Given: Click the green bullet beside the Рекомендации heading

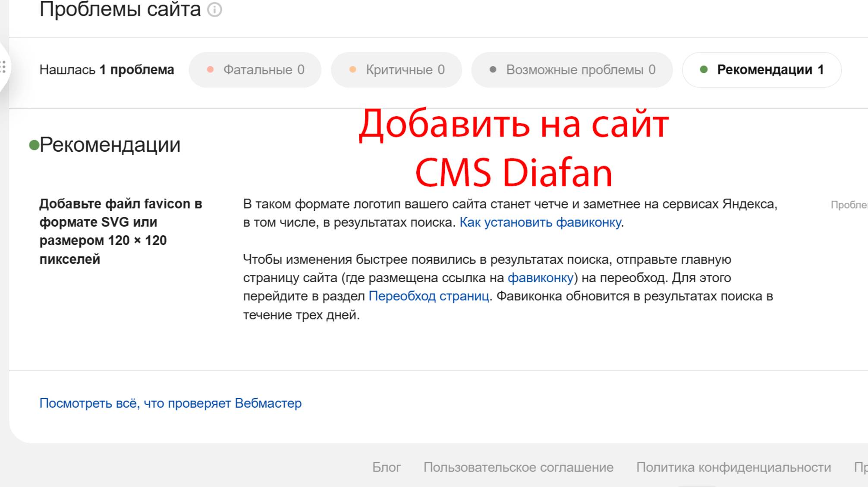Looking at the screenshot, I should 35,144.
